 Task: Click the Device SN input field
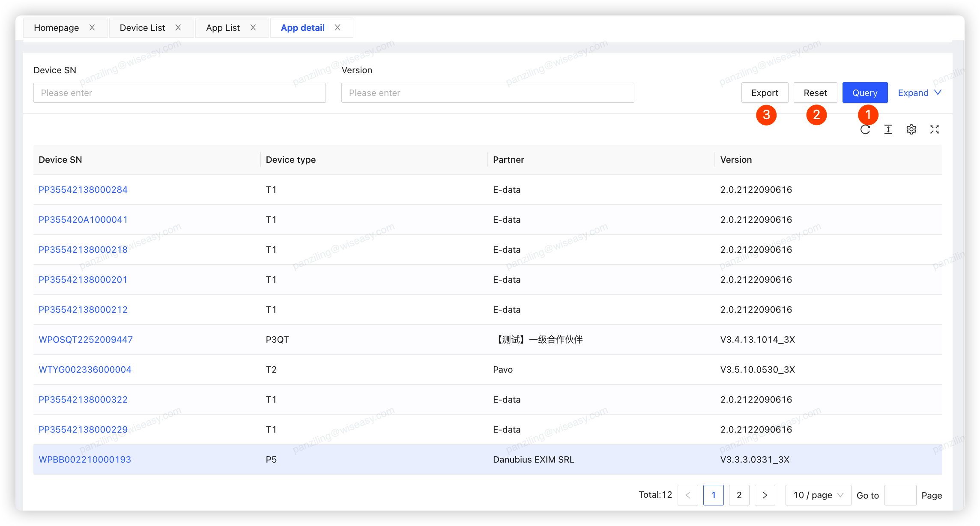[x=179, y=93]
